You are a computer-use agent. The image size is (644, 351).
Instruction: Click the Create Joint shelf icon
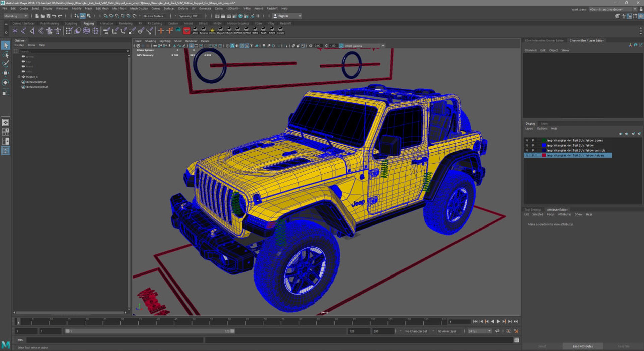[23, 31]
